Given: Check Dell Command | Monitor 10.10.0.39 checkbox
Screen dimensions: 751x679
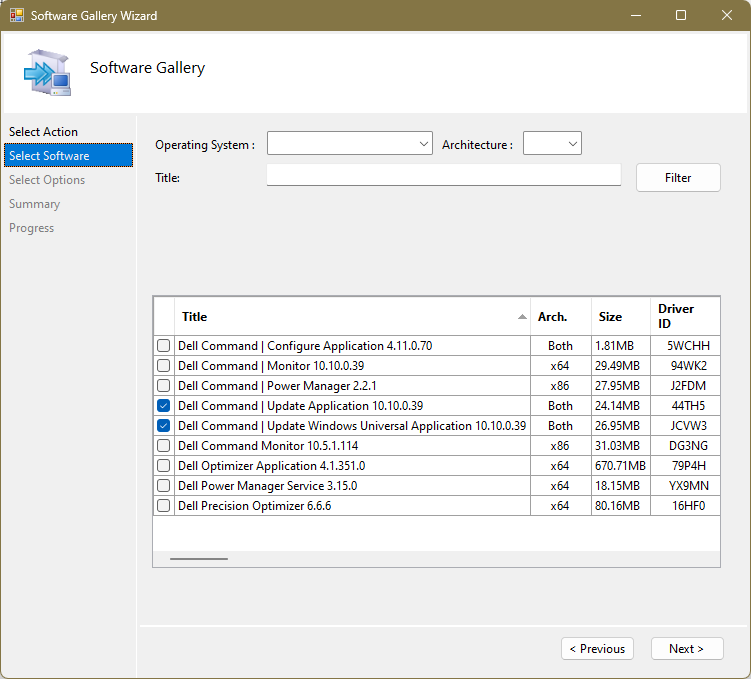Looking at the screenshot, I should 163,365.
